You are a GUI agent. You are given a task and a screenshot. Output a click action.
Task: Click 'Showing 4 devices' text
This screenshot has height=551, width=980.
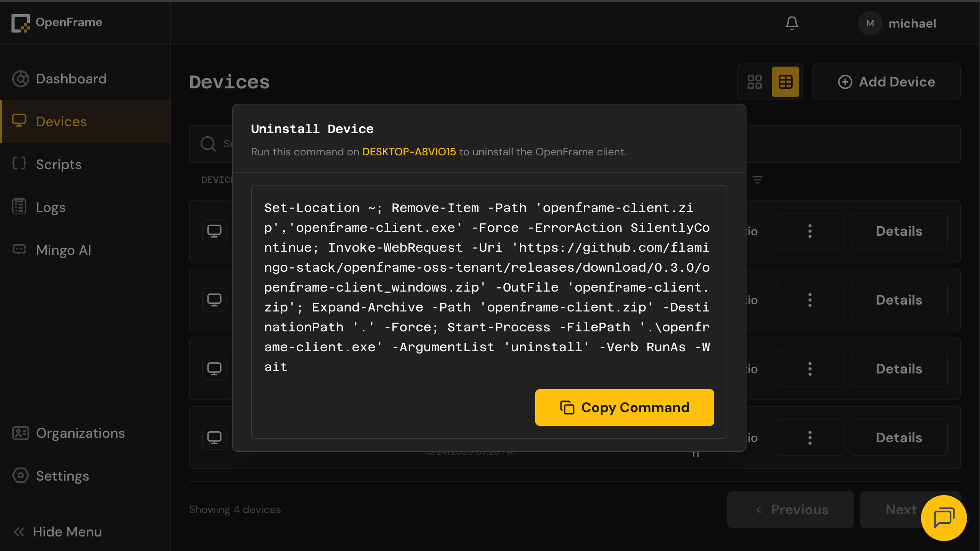[235, 510]
